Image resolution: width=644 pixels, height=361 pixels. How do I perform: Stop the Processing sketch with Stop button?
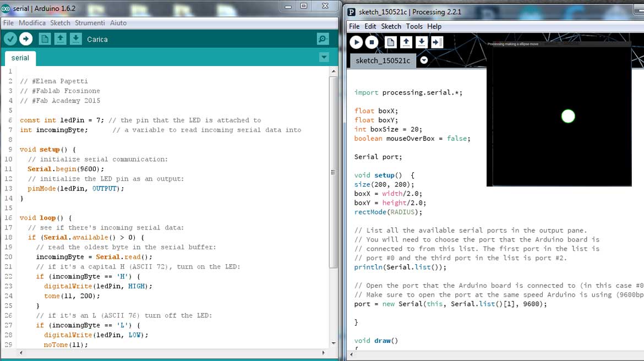click(x=372, y=42)
